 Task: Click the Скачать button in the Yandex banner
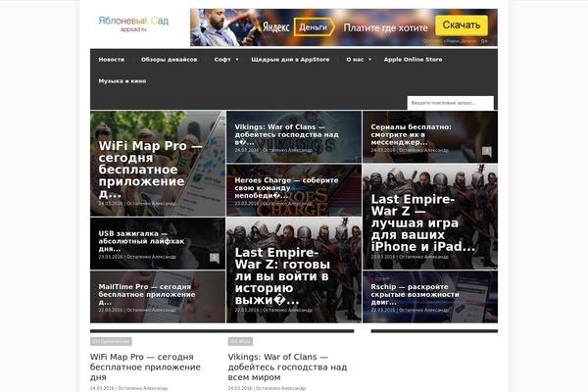click(x=462, y=25)
